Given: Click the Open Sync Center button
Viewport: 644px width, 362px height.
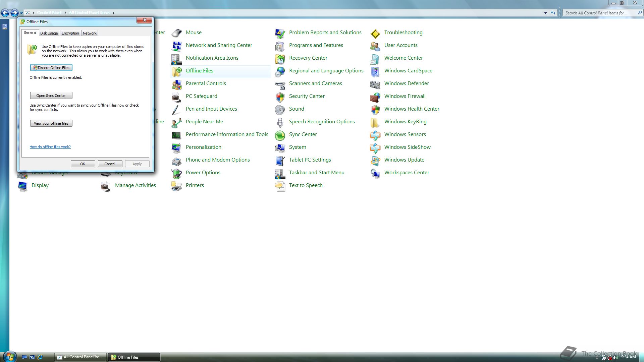Looking at the screenshot, I should (51, 96).
